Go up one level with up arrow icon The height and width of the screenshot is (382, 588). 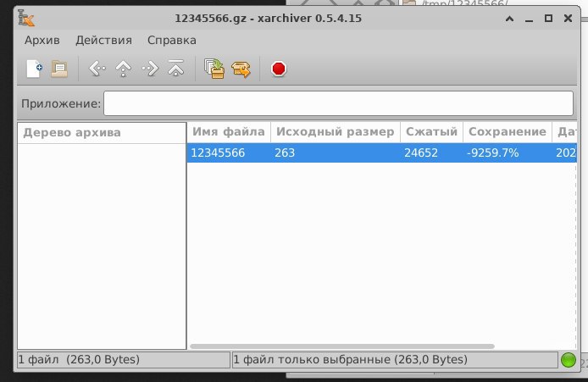[123, 69]
